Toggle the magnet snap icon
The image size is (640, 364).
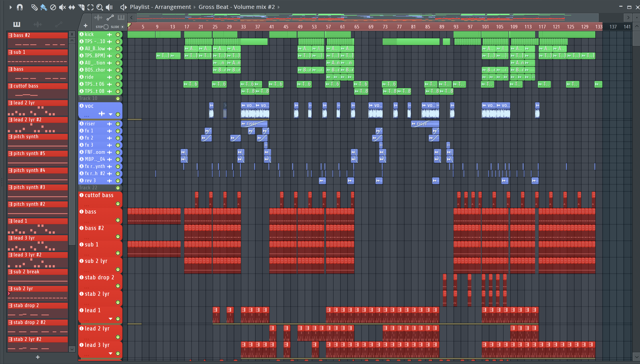point(20,7)
